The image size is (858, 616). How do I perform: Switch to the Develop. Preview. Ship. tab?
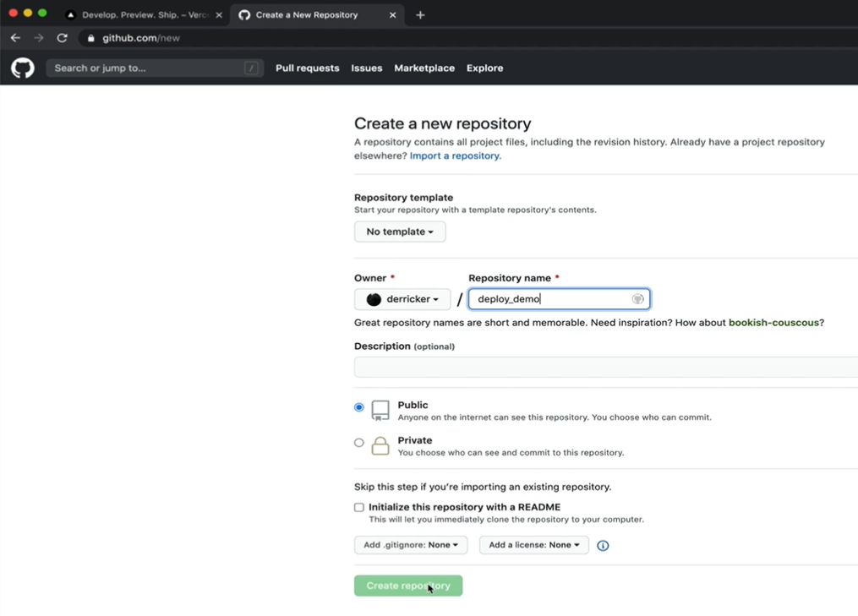(144, 14)
